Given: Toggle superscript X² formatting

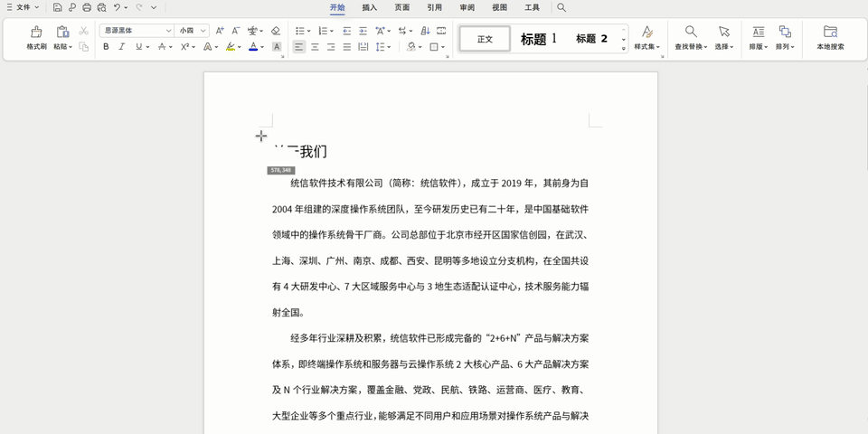Looking at the screenshot, I should (184, 47).
